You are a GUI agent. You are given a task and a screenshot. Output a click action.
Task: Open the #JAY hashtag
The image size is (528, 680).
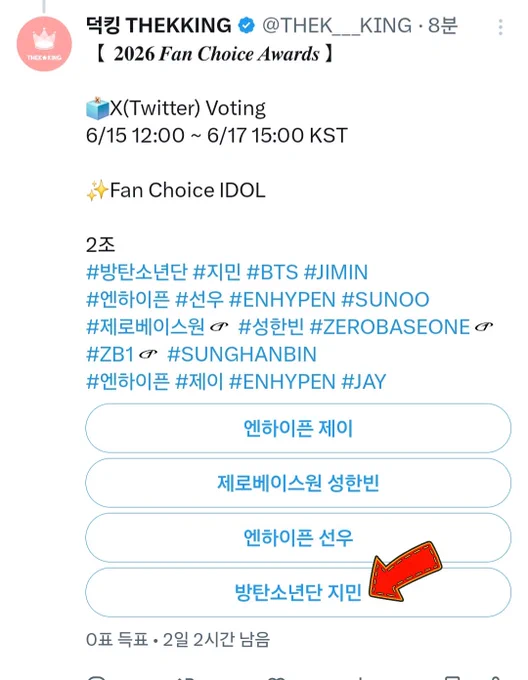pyautogui.click(x=364, y=382)
